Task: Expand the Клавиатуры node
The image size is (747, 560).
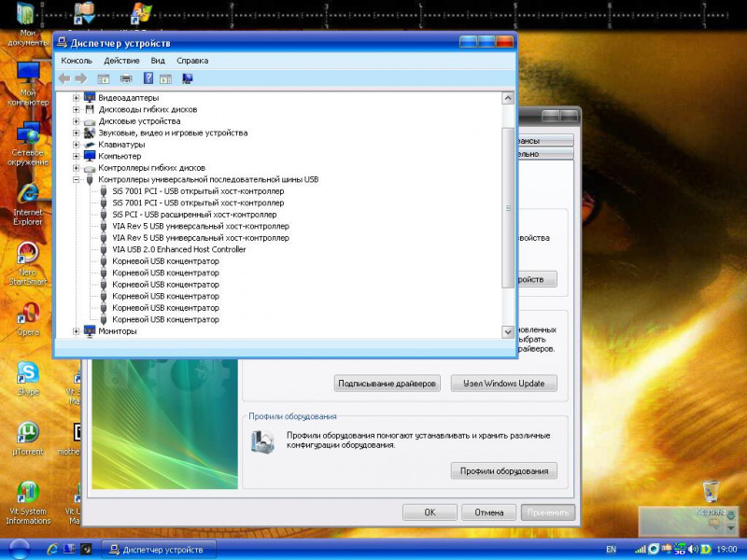Action: click(x=76, y=145)
